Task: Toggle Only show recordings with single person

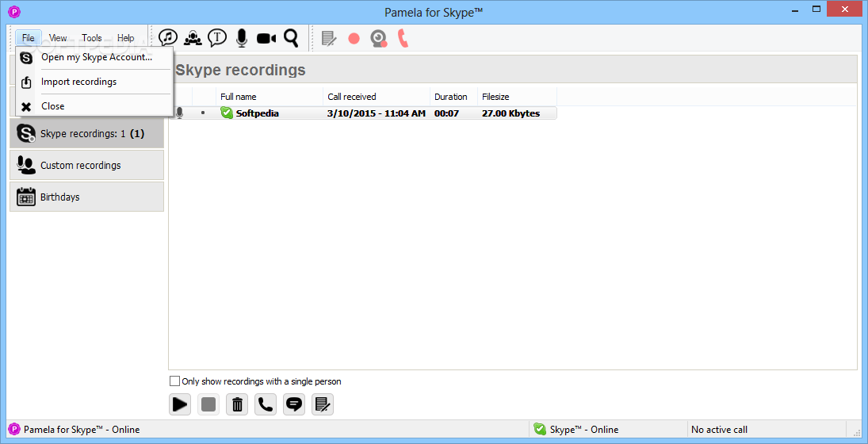Action: tap(174, 381)
